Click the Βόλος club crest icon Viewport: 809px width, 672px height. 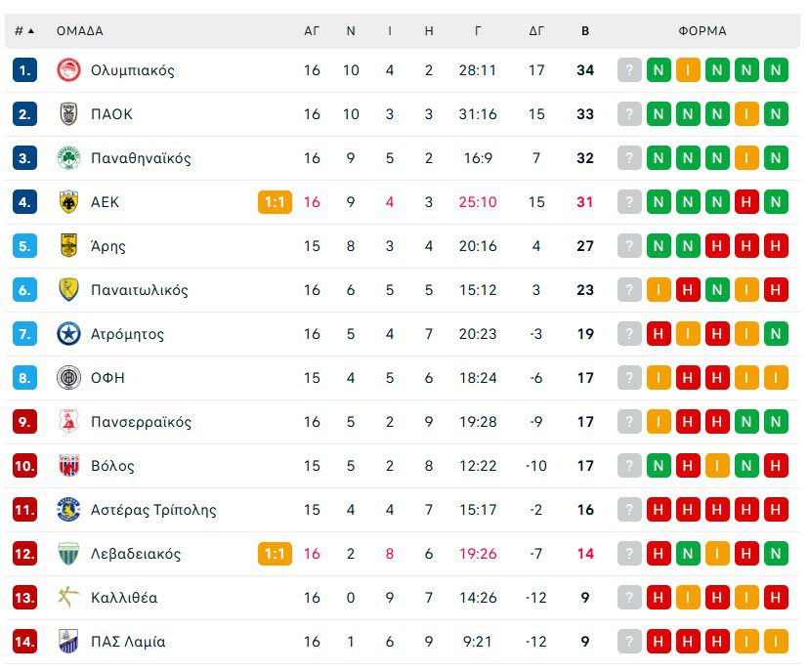click(x=68, y=466)
